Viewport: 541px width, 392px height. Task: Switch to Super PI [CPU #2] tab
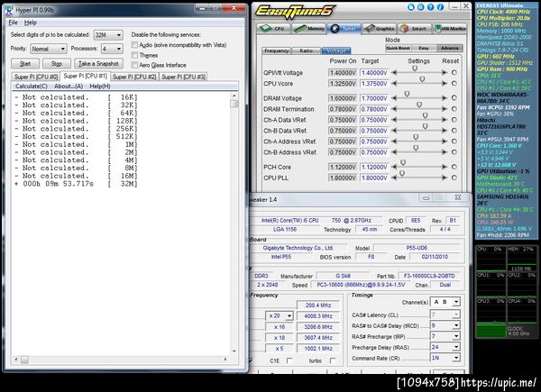point(134,77)
